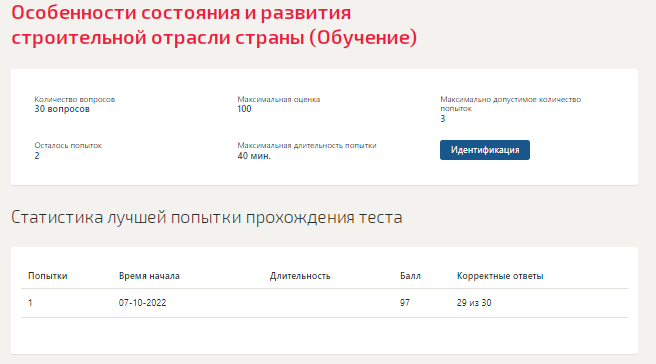
Task: Click the '29 из 30' correct answers cell
Action: (474, 302)
